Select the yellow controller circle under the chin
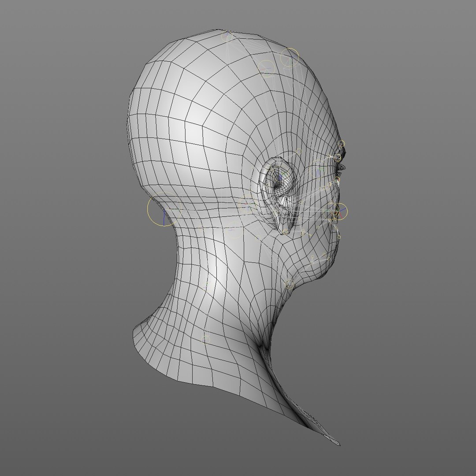This screenshot has height=476, width=476. pyautogui.click(x=290, y=284)
